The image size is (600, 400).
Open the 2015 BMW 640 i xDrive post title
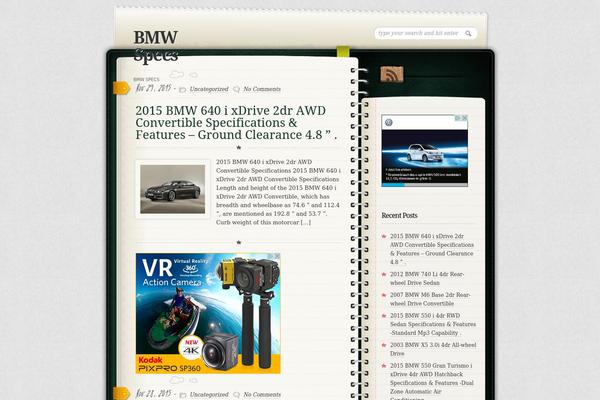pos(236,123)
